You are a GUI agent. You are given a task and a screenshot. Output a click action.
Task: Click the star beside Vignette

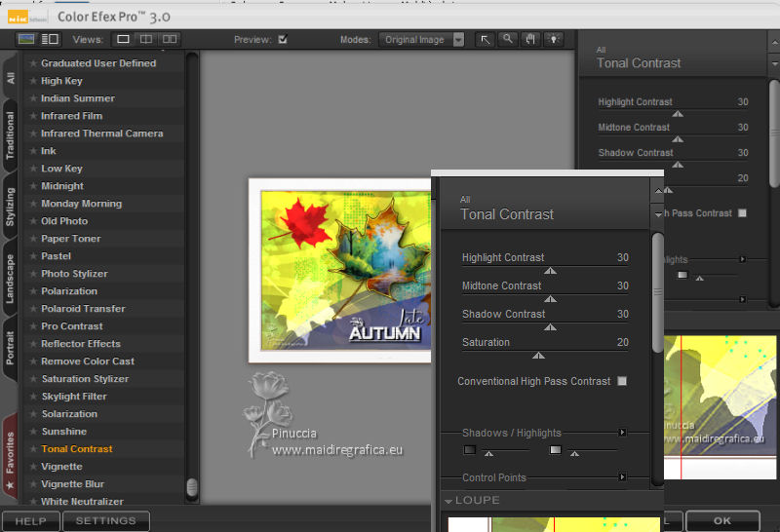33,467
